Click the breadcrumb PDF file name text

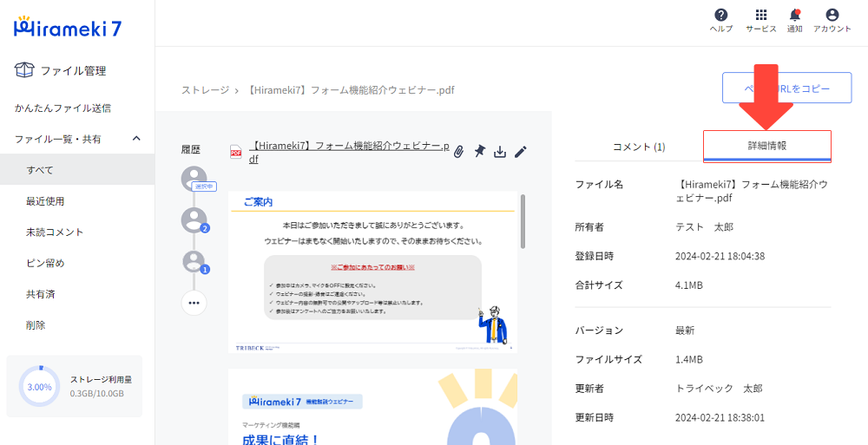349,89
